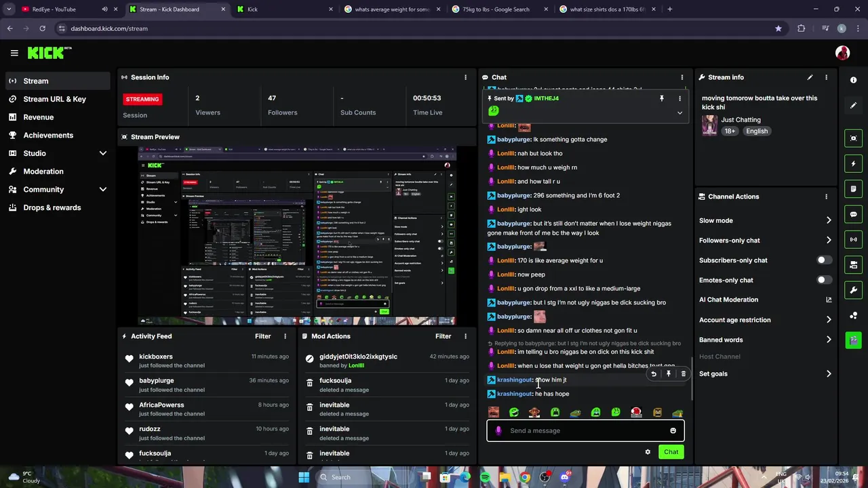Open chat settings gear icon
Viewport: 868px width, 488px height.
pos(648,452)
